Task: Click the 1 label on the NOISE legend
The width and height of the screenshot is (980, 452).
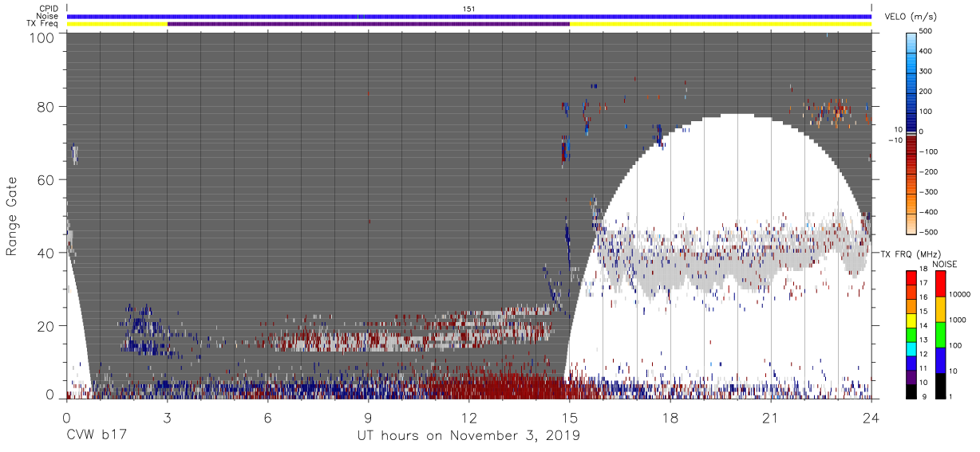Action: pos(950,398)
